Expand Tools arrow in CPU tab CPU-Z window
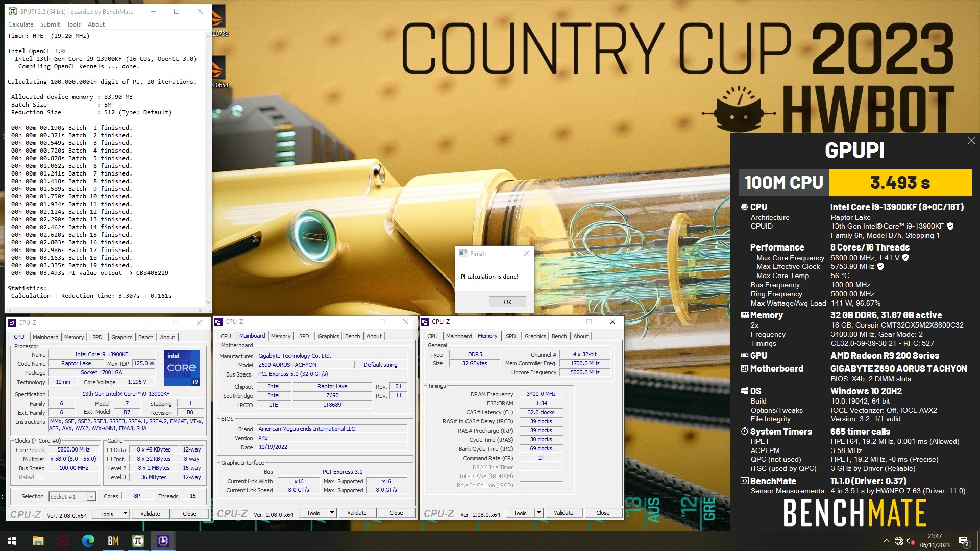Viewport: 980px width, 551px height. tap(125, 514)
